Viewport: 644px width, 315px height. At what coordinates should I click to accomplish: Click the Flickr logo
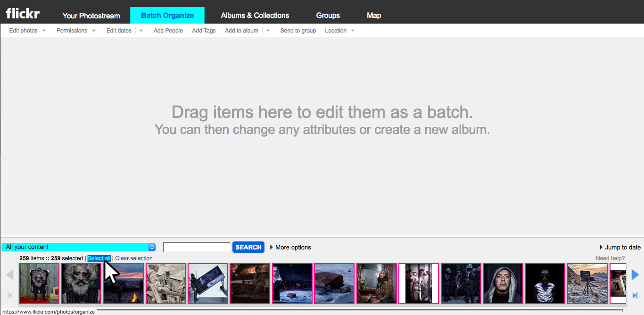pos(23,13)
